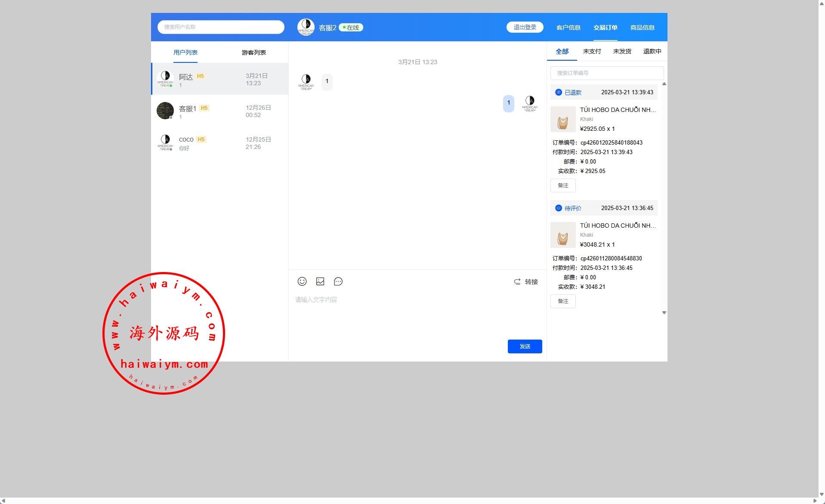Open the quick reply phrases icon
The image size is (825, 504).
click(x=338, y=281)
